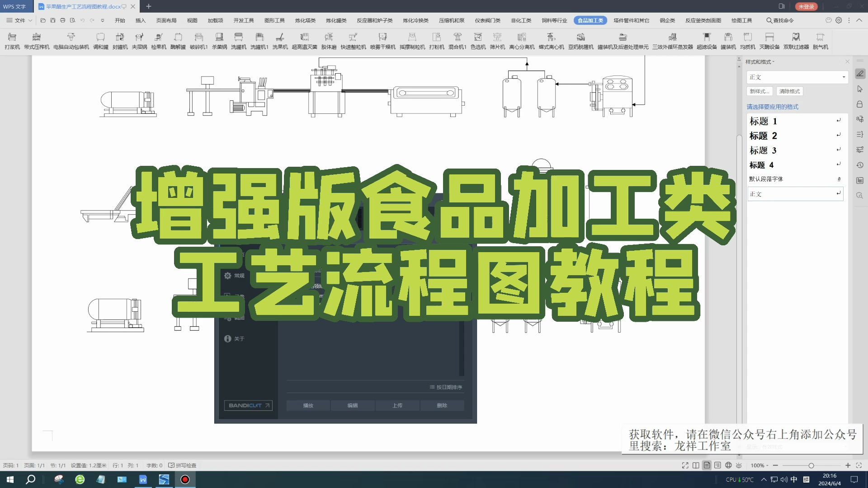The width and height of the screenshot is (868, 488).
Task: Open the 正文 style combo box dropdown
Action: (x=844, y=77)
